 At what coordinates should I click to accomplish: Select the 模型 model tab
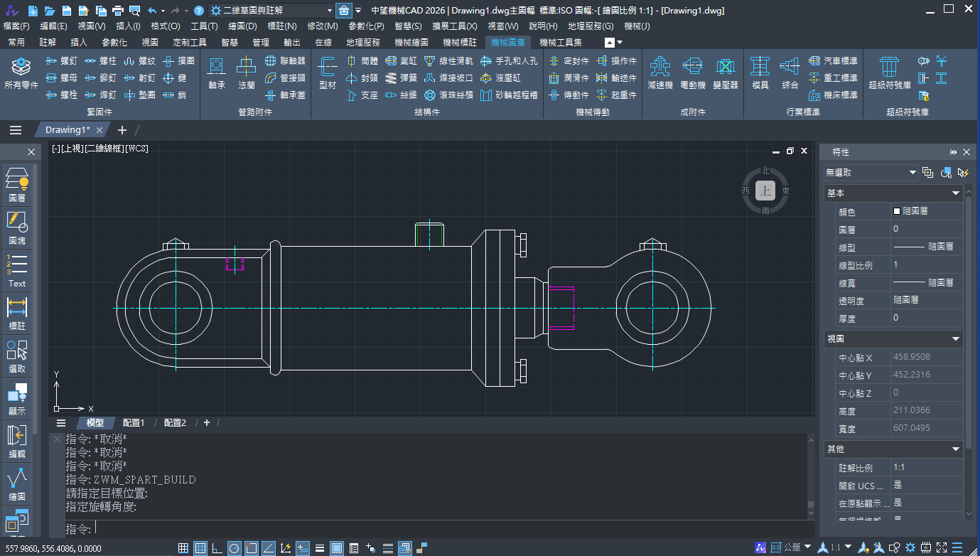[95, 422]
